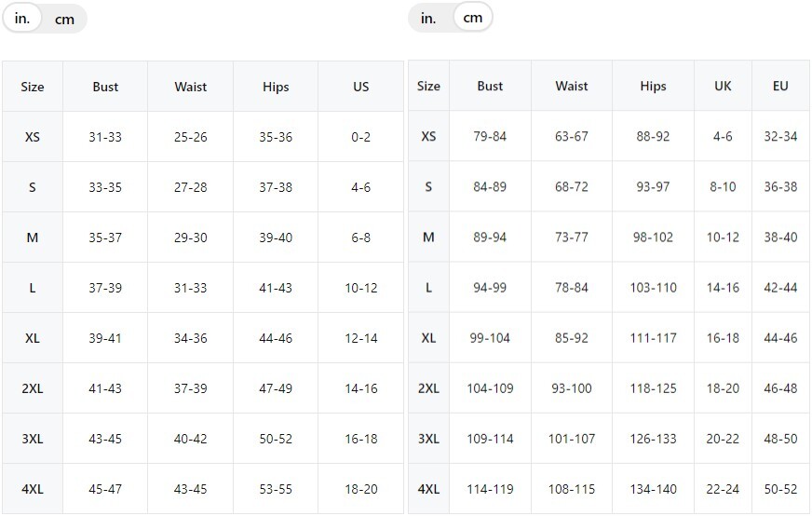Image resolution: width=812 pixels, height=516 pixels.
Task: Click the EU column header
Action: [x=780, y=86]
